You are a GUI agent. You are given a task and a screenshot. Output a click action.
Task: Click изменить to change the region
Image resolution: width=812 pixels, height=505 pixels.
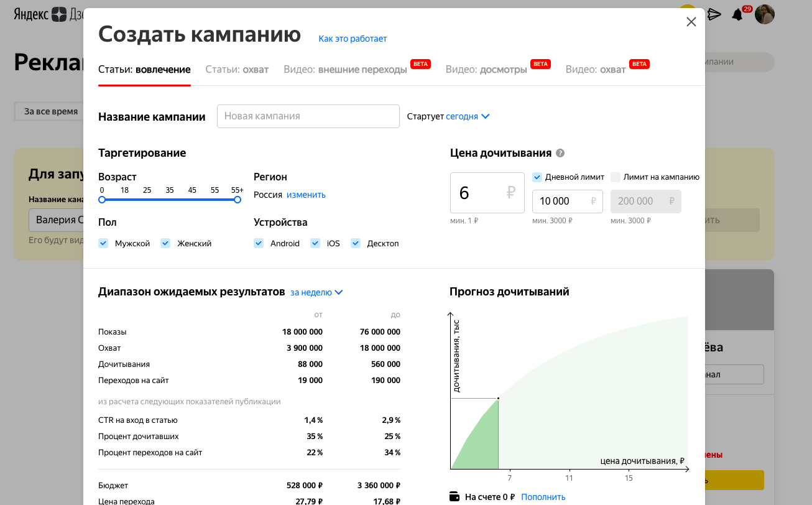[x=306, y=195]
